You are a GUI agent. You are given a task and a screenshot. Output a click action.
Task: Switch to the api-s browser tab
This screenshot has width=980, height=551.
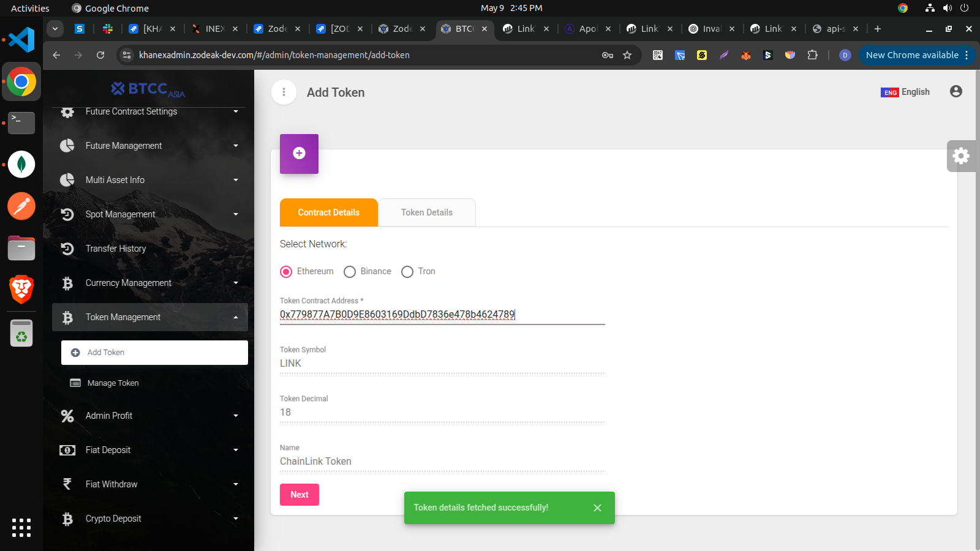[x=835, y=29]
